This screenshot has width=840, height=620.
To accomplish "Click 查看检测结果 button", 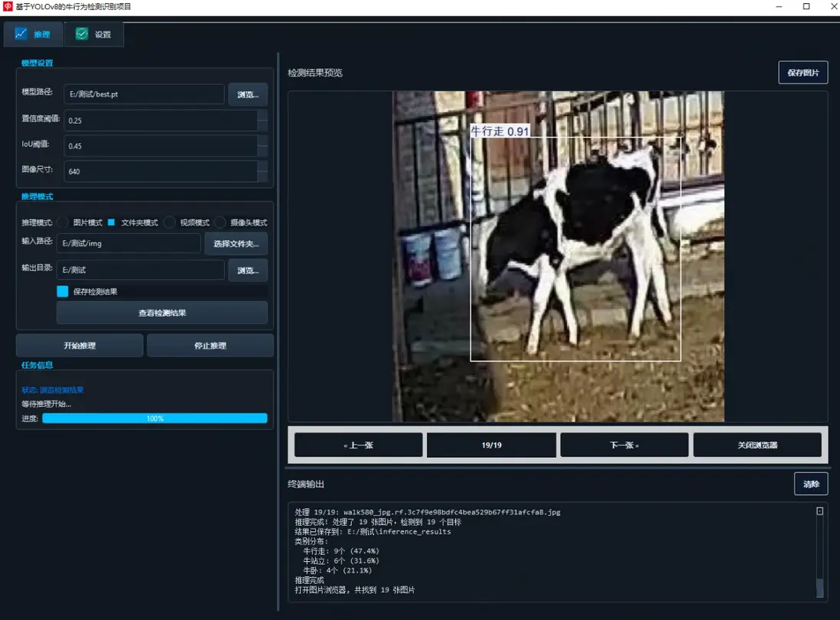I will 161,313.
